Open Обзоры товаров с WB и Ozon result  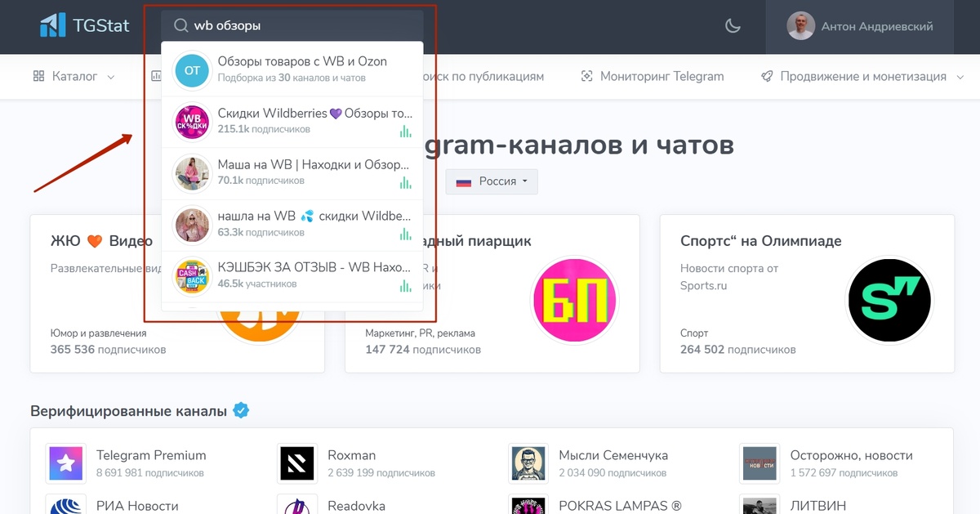(x=292, y=69)
